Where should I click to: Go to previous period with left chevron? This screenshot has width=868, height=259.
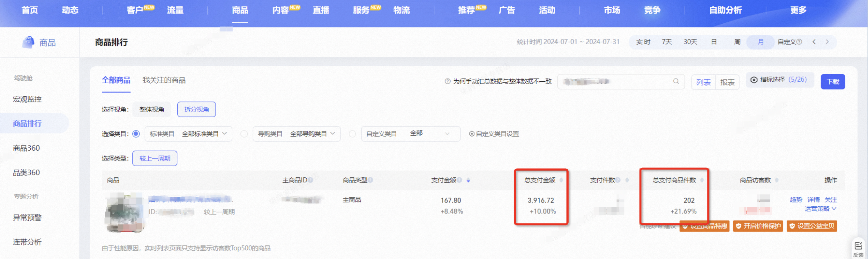click(814, 42)
